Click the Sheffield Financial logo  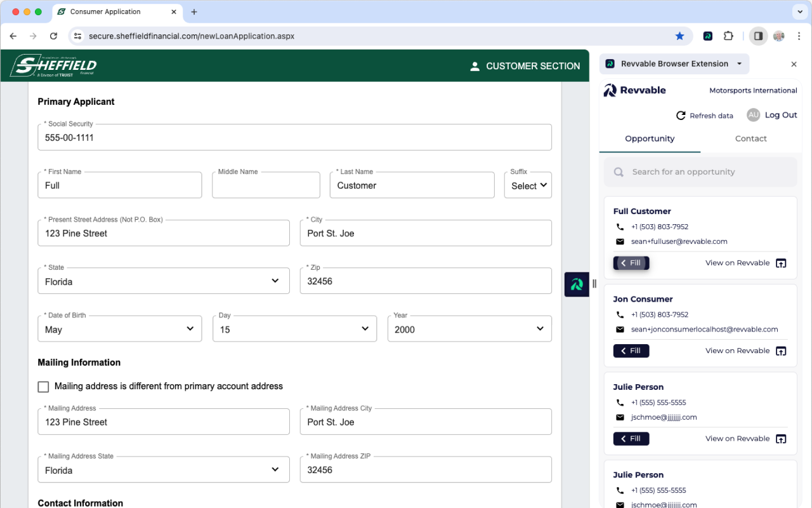coord(54,65)
